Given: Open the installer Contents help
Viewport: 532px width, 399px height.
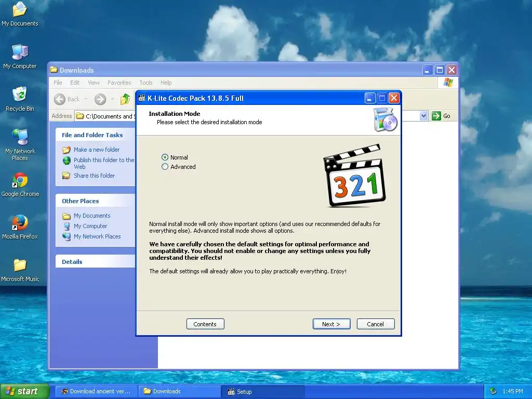Looking at the screenshot, I should pyautogui.click(x=205, y=324).
